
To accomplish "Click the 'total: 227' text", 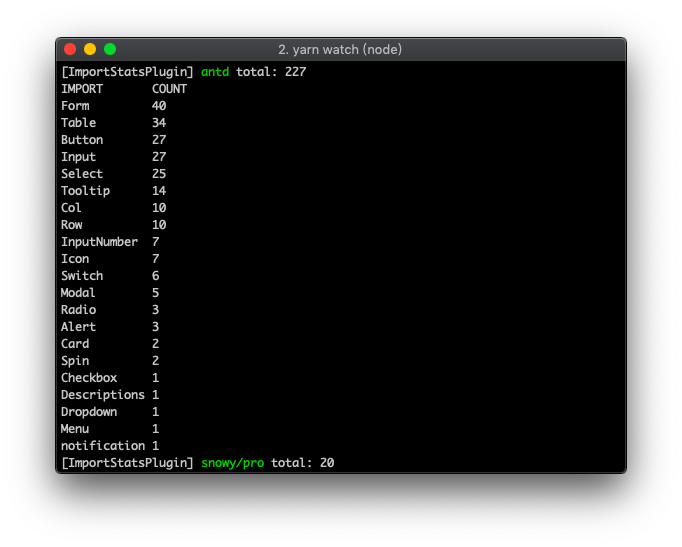I will (x=271, y=72).
